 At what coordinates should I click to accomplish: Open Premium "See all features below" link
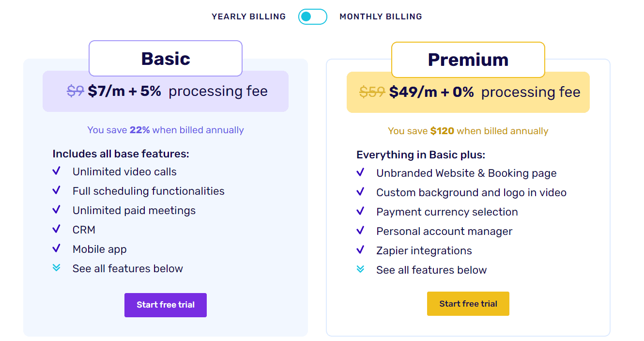coord(431,270)
